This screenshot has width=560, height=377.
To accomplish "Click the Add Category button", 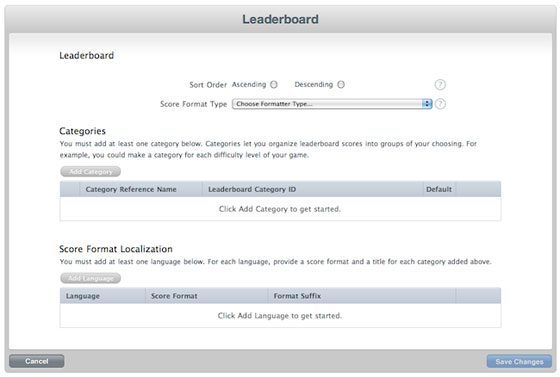I will click(90, 172).
